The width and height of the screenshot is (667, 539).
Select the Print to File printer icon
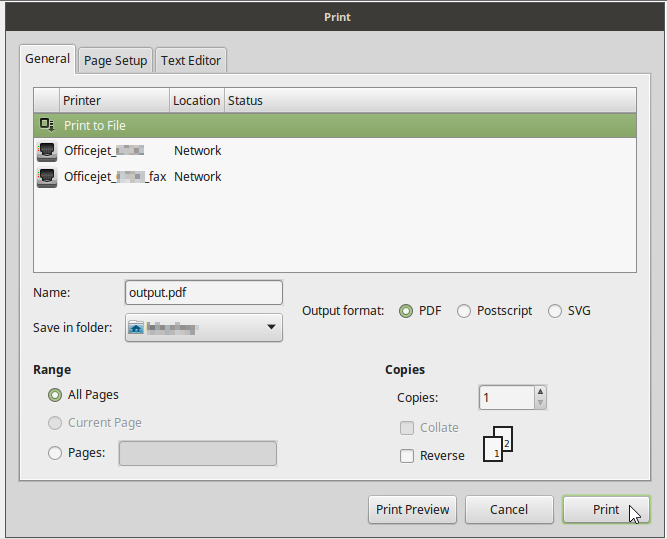[46, 125]
